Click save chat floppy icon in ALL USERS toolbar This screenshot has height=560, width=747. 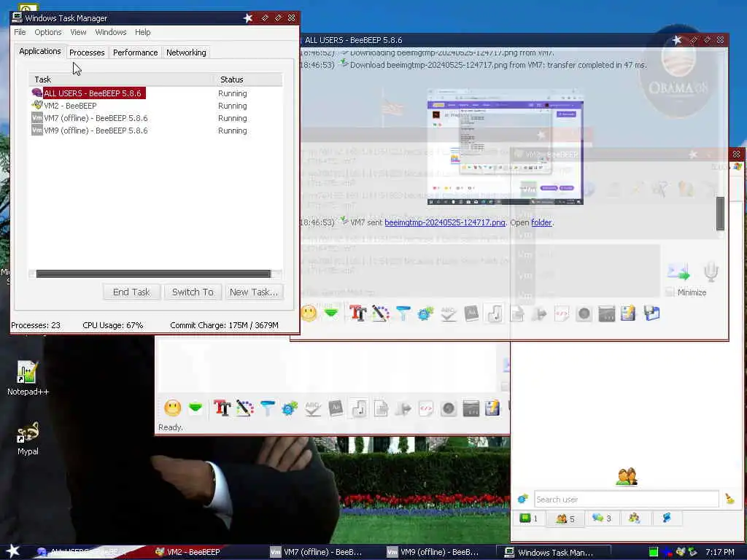(651, 314)
